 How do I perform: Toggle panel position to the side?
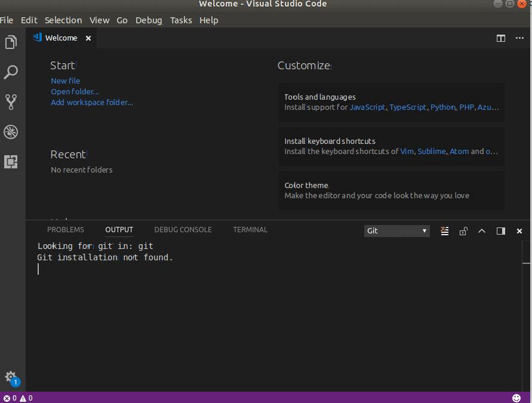[x=501, y=231]
